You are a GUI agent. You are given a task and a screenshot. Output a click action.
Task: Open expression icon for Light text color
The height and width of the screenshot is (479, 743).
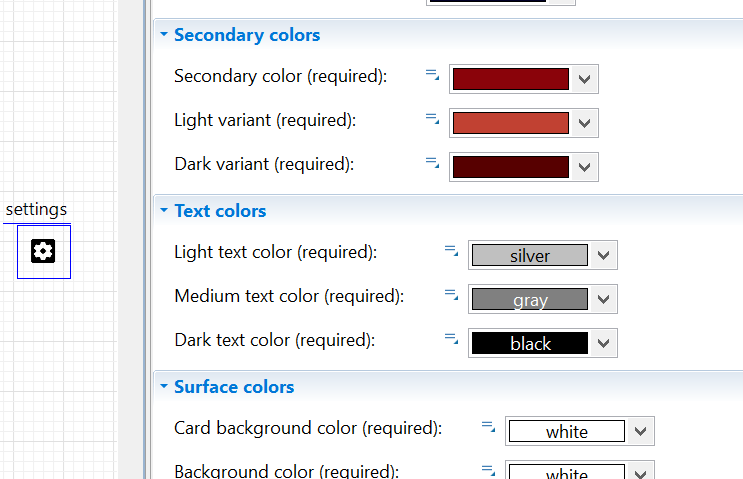tap(451, 251)
